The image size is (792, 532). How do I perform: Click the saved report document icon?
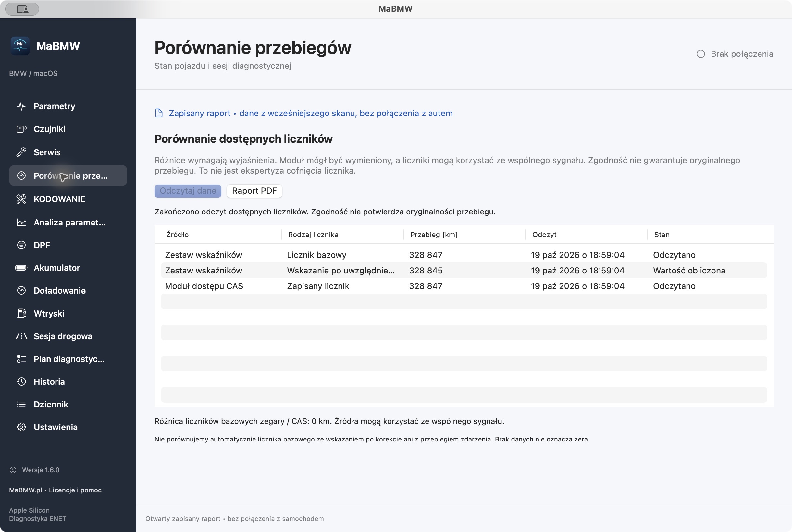[x=159, y=113]
